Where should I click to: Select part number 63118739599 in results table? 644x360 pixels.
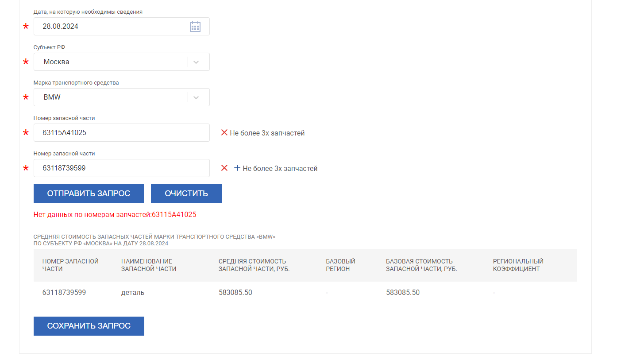64,293
